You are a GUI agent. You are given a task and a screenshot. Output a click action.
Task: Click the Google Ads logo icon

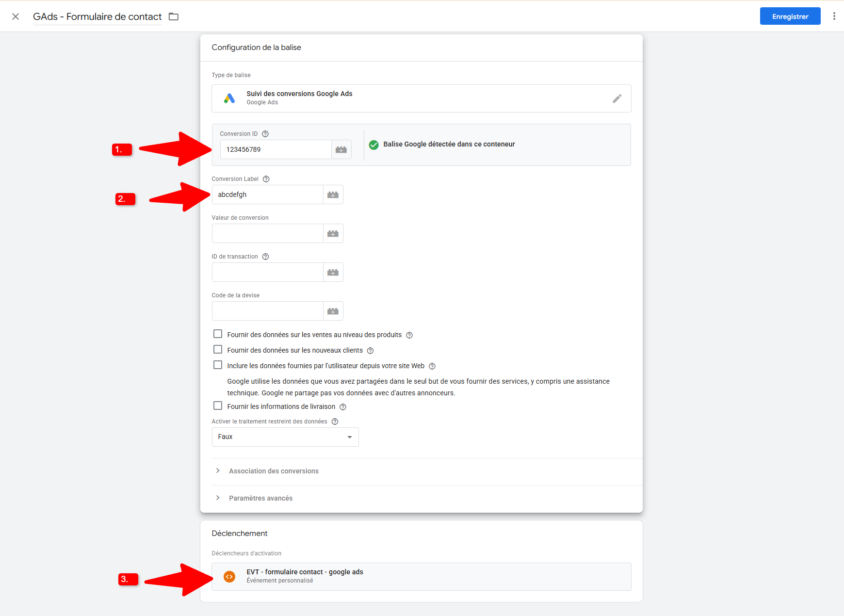pyautogui.click(x=229, y=98)
